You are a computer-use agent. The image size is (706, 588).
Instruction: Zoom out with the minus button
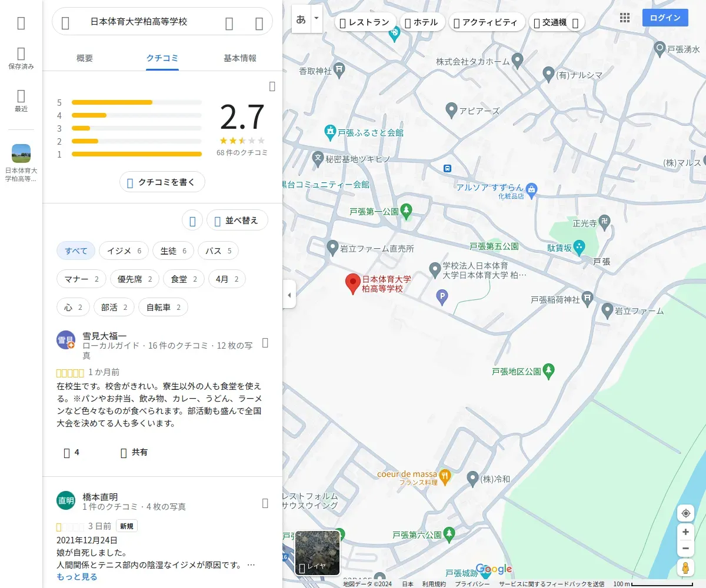tap(685, 549)
